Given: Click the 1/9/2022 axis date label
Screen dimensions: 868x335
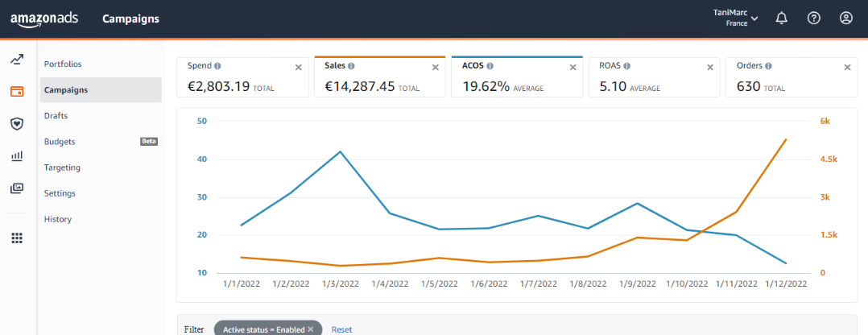Looking at the screenshot, I should pyautogui.click(x=638, y=283).
